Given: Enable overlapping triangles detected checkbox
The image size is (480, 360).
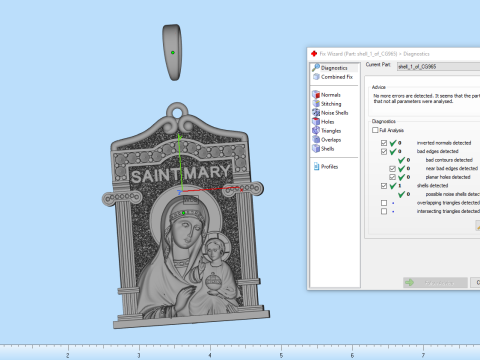Looking at the screenshot, I should pyautogui.click(x=384, y=203).
